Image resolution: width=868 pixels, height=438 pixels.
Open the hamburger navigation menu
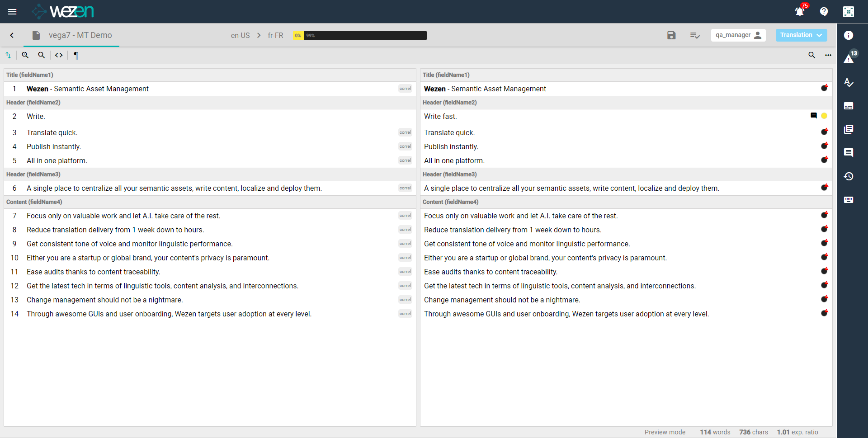[12, 12]
